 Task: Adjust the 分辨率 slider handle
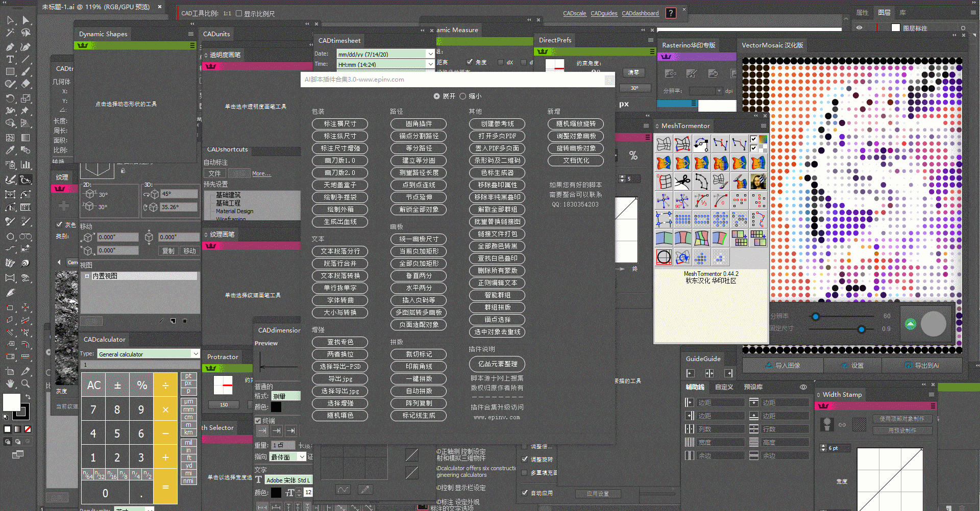[x=816, y=317]
